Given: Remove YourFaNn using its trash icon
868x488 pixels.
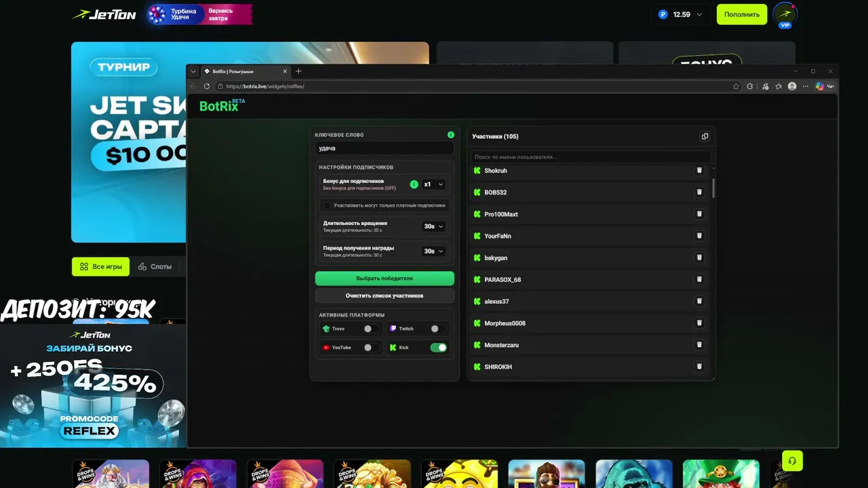Looking at the screenshot, I should [x=699, y=236].
